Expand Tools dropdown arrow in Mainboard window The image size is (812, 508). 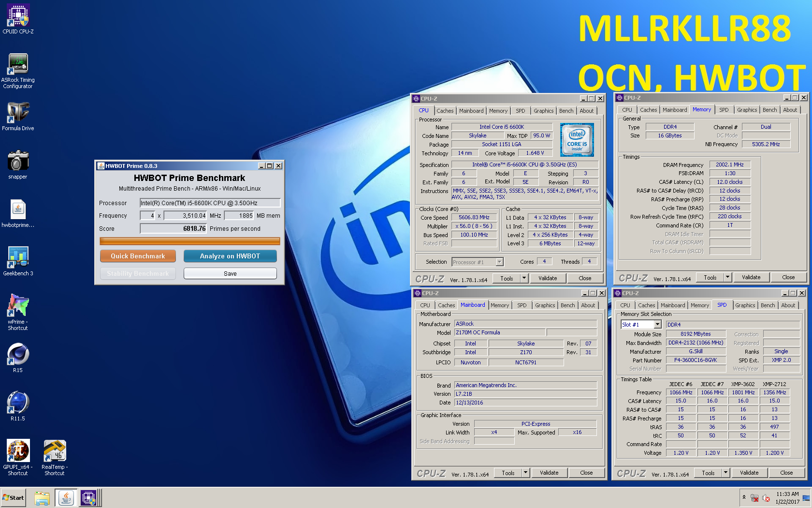pos(525,473)
